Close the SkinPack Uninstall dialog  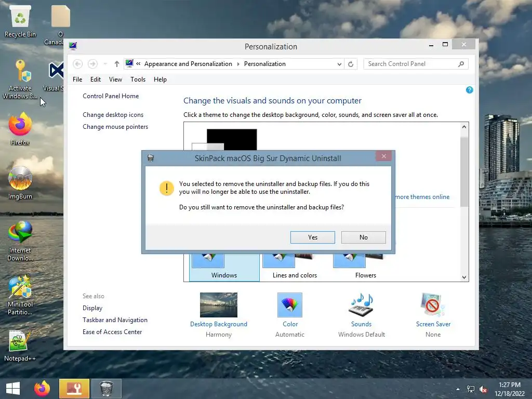[384, 156]
